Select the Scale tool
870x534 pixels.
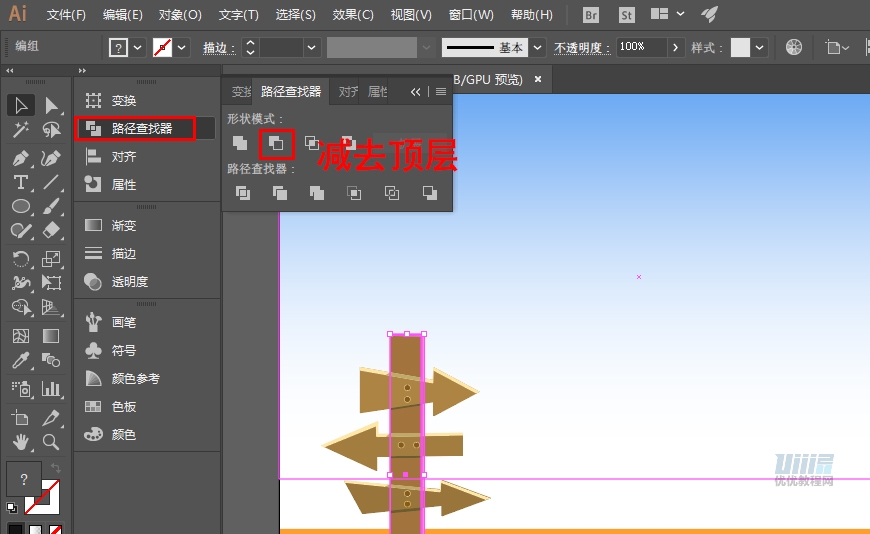52,259
